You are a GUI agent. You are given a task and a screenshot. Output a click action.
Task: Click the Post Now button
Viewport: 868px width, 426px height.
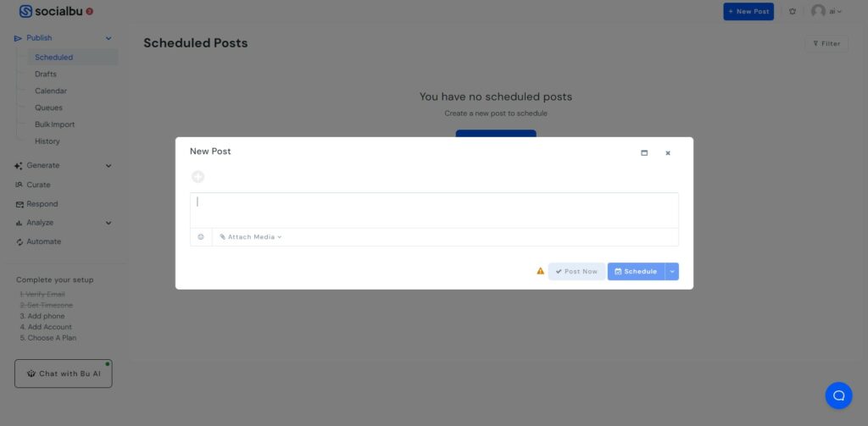point(576,272)
